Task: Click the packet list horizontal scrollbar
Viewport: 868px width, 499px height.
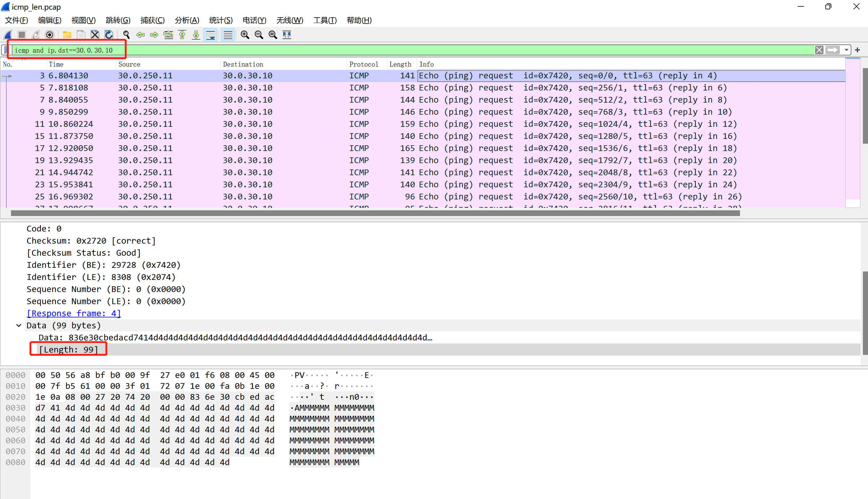Action: pyautogui.click(x=375, y=213)
